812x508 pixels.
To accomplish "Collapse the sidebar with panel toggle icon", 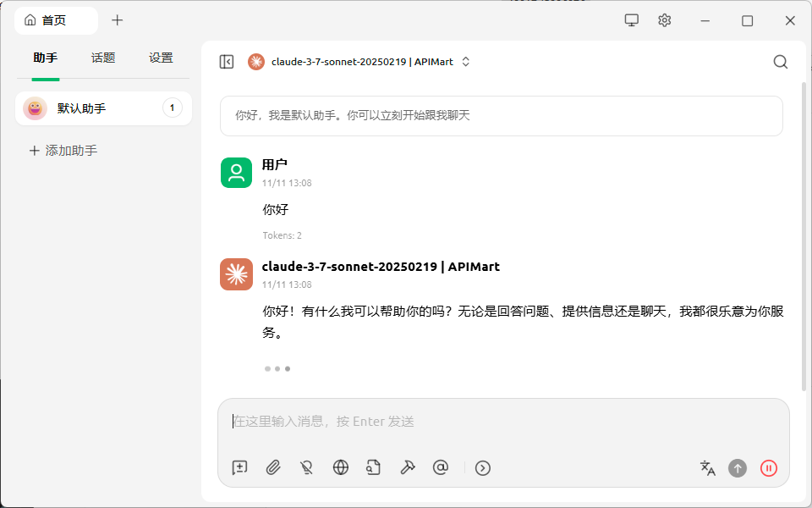I will pyautogui.click(x=227, y=62).
